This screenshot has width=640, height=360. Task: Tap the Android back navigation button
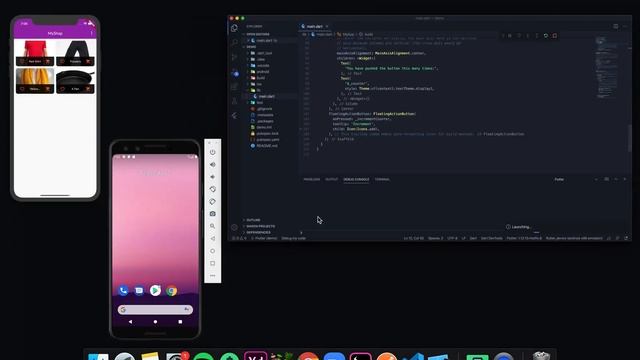131,322
